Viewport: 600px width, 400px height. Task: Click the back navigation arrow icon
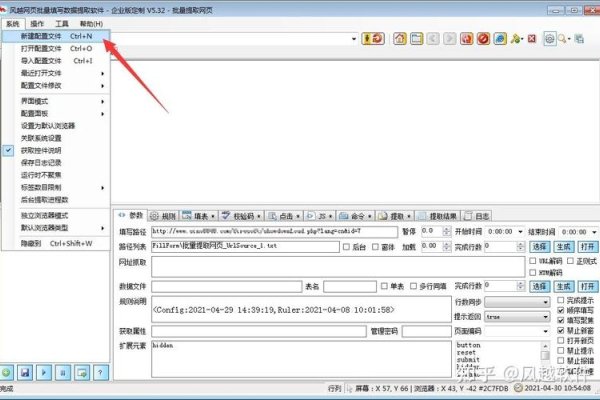coord(431,39)
